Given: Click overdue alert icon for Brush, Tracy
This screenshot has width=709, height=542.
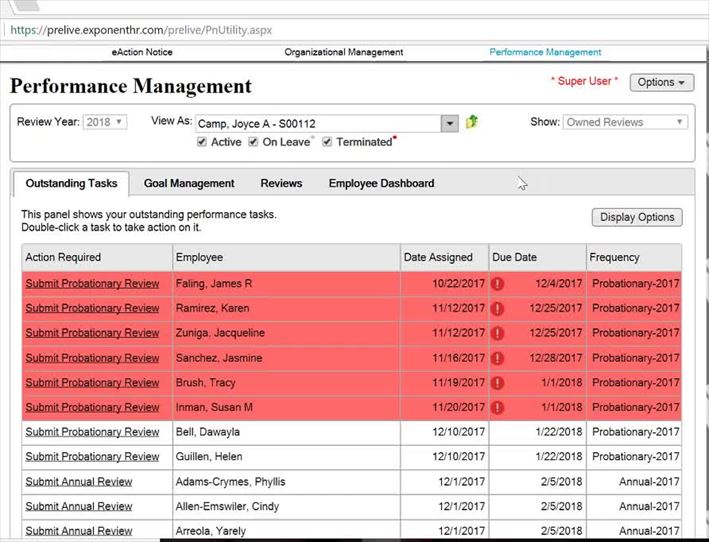Looking at the screenshot, I should (498, 383).
